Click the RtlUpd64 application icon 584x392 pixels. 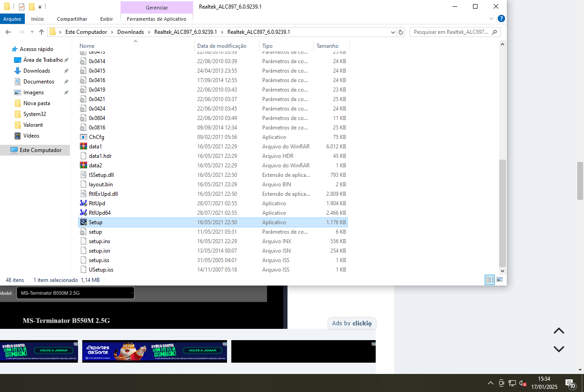coord(83,213)
